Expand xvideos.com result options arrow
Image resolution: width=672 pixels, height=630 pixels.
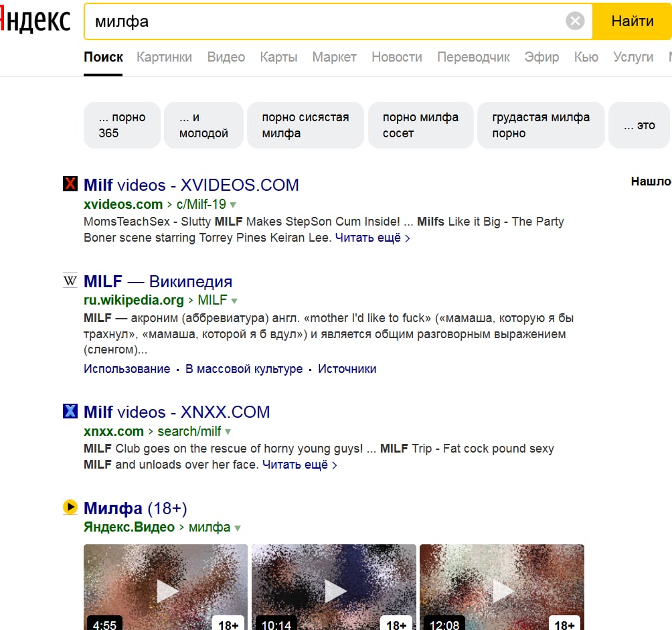233,205
